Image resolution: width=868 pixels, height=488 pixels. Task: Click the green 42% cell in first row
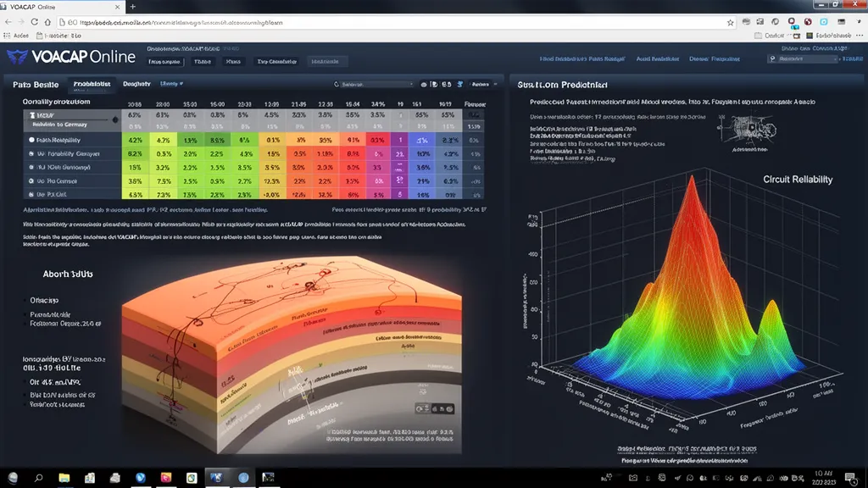click(135, 140)
